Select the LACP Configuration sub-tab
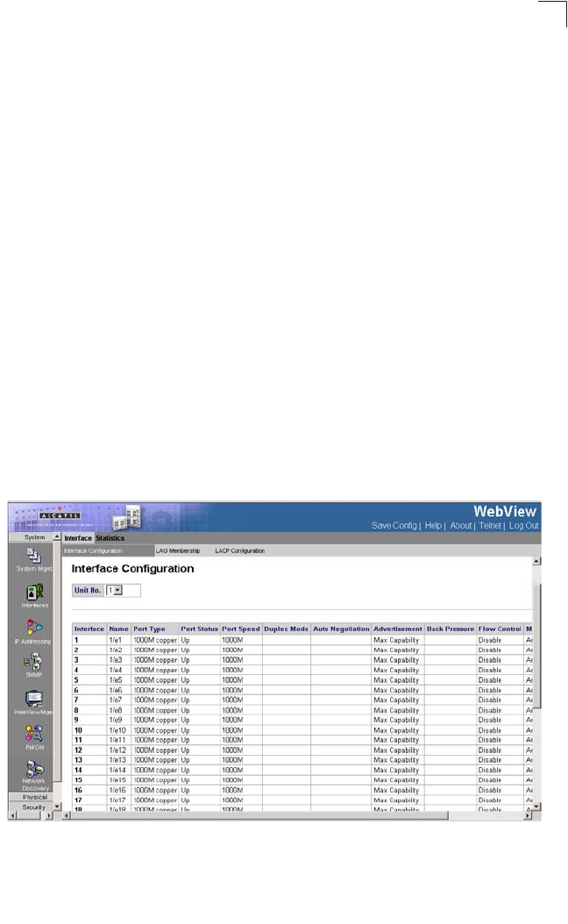The width and height of the screenshot is (568, 924). [x=240, y=551]
